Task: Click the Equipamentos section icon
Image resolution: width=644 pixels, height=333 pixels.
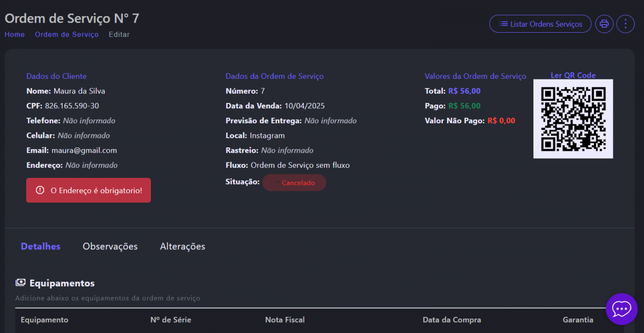Action: (20, 283)
